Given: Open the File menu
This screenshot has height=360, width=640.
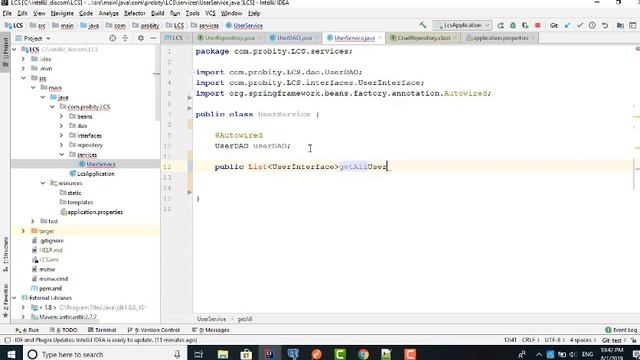Looking at the screenshot, I should [7, 13].
